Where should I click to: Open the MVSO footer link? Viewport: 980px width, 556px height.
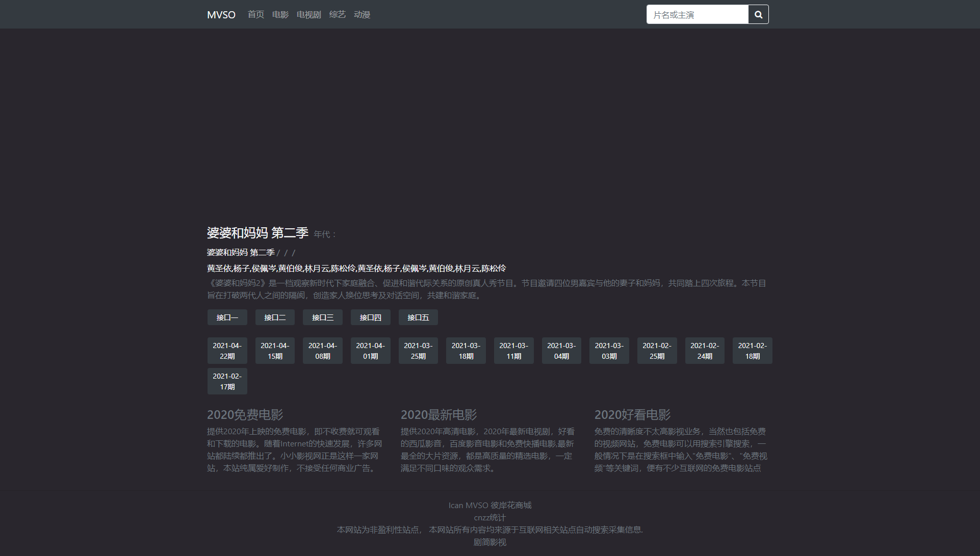(x=477, y=505)
